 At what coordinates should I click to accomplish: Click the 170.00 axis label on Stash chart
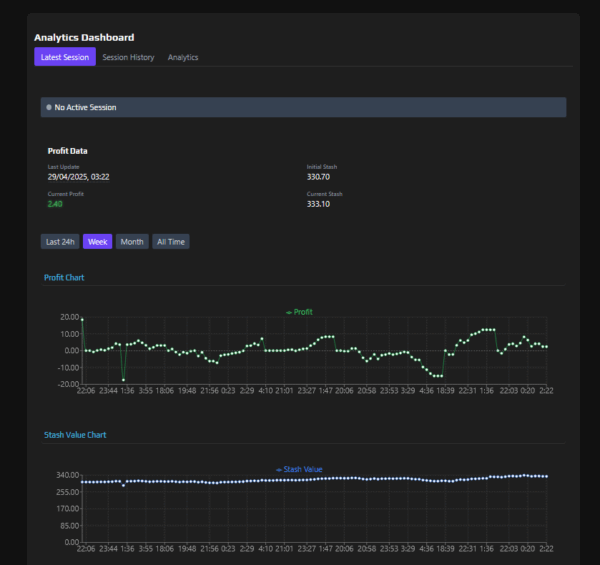coord(68,509)
